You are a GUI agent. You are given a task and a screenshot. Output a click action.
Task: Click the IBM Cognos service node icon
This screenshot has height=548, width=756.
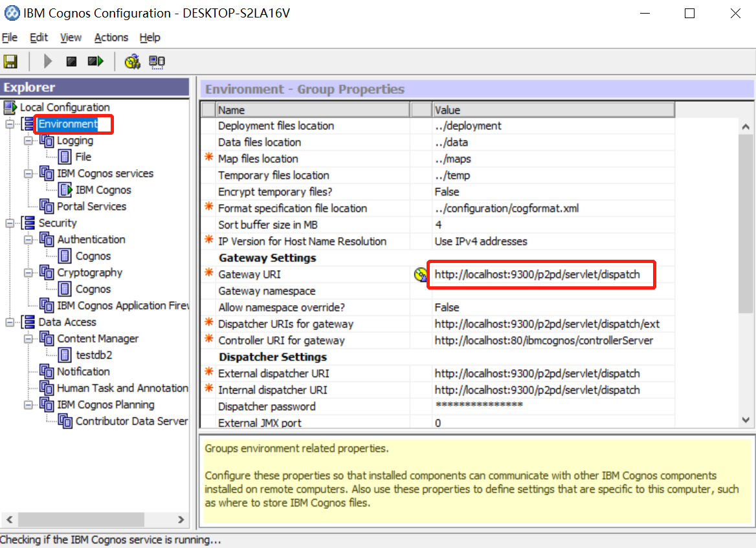65,190
